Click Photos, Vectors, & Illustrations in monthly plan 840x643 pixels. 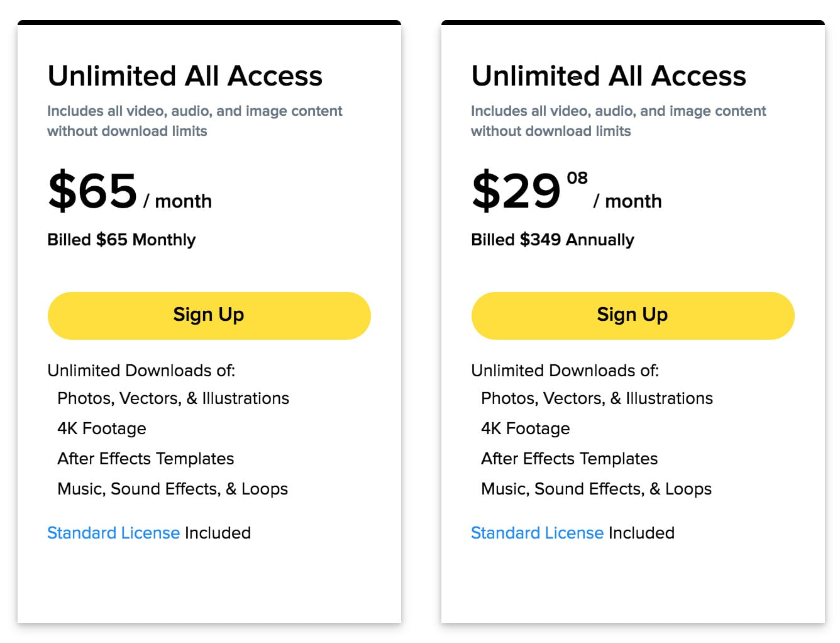pyautogui.click(x=174, y=398)
